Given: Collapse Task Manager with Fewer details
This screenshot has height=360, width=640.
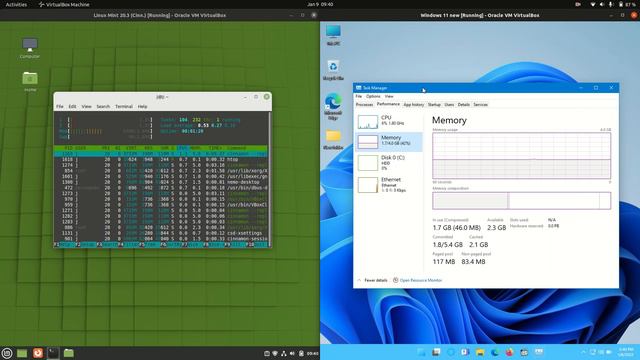Looking at the screenshot, I should coord(372,280).
